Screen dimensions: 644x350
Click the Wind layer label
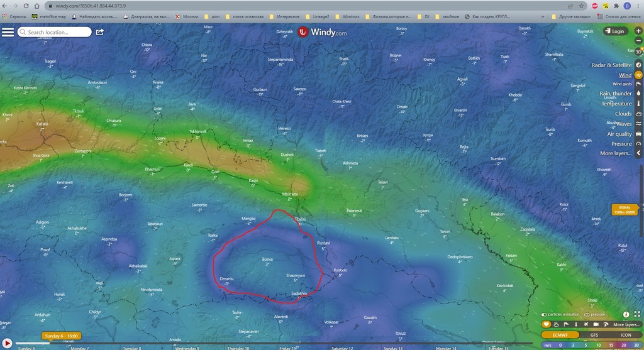pos(625,75)
